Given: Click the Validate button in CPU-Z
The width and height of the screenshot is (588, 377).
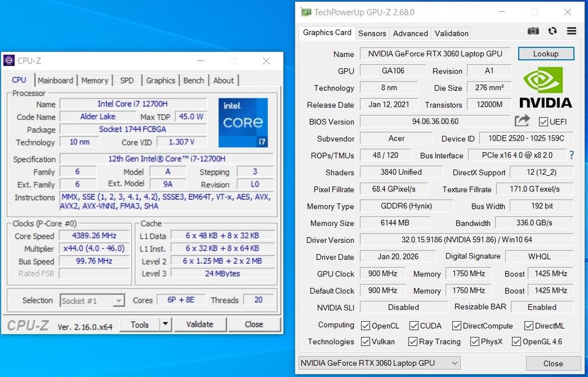Looking at the screenshot, I should coord(199,324).
